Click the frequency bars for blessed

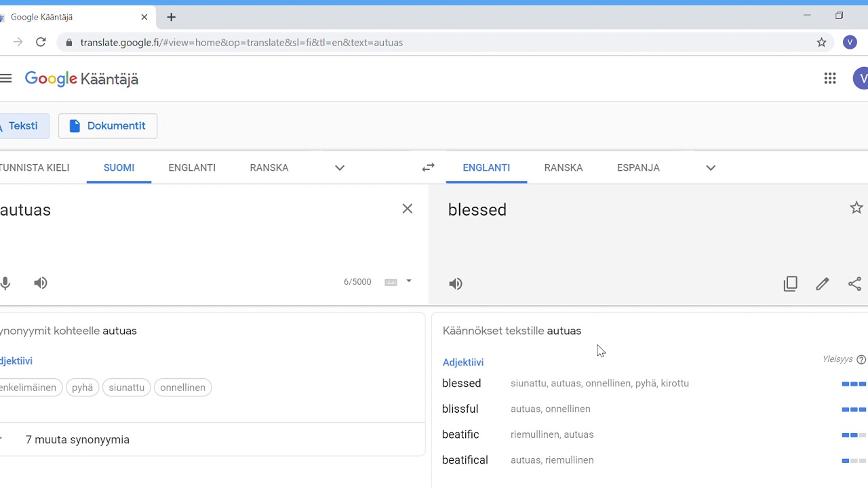854,384
